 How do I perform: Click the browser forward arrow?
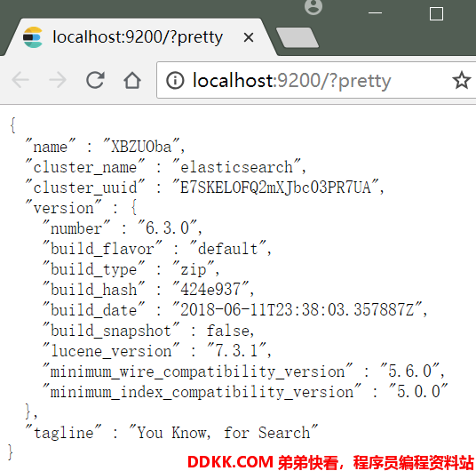tap(58, 80)
